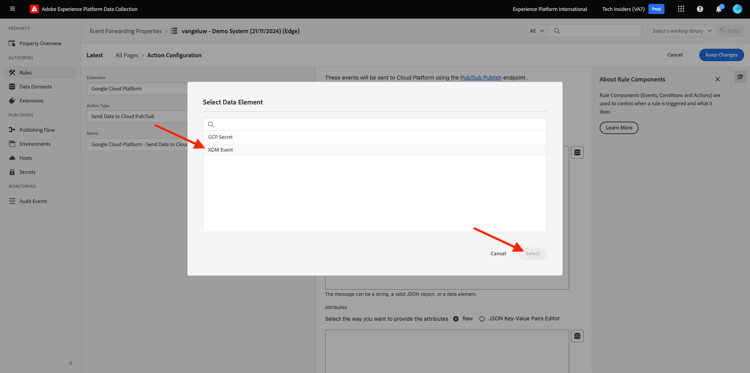This screenshot has height=373, width=750.
Task: Click the Environments sidebar icon
Action: (x=12, y=144)
